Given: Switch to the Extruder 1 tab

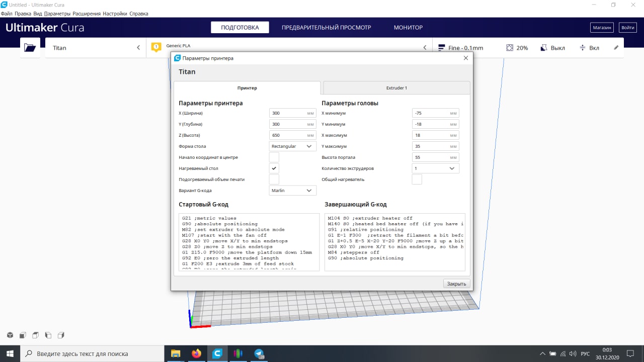Looking at the screenshot, I should coord(396,88).
